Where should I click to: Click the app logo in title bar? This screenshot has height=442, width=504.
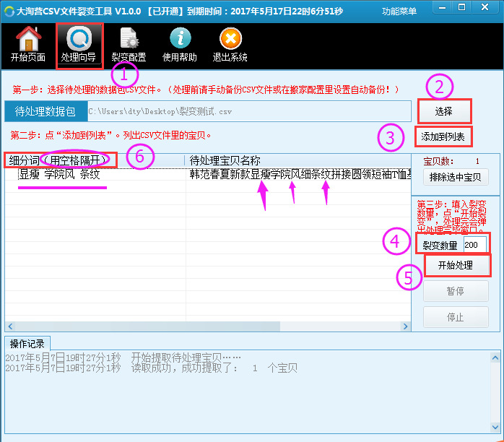[9, 12]
